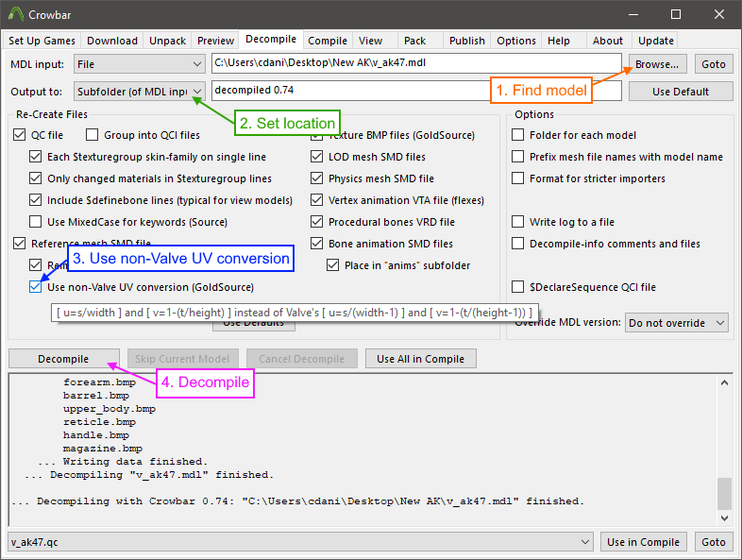
Task: Maximize the Crowbar window
Action: [x=676, y=14]
